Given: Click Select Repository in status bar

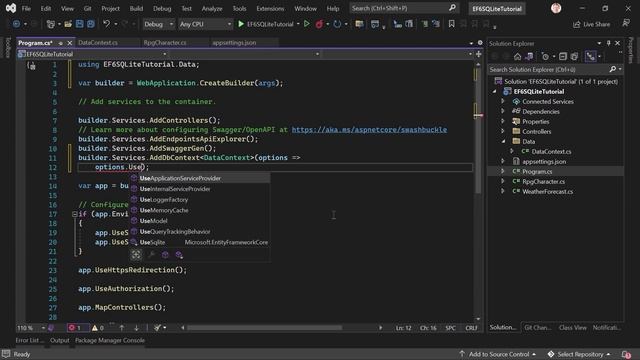Looking at the screenshot, I should point(579,354).
